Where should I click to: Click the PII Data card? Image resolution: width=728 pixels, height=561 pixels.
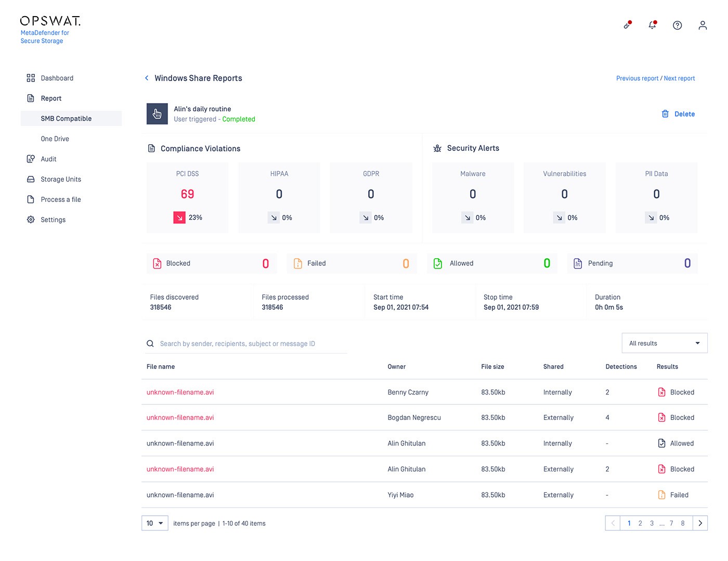pos(656,197)
